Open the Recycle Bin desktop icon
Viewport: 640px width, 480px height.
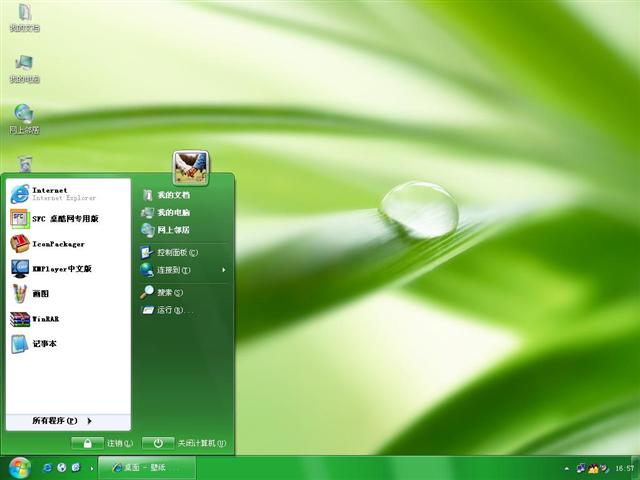(24, 164)
